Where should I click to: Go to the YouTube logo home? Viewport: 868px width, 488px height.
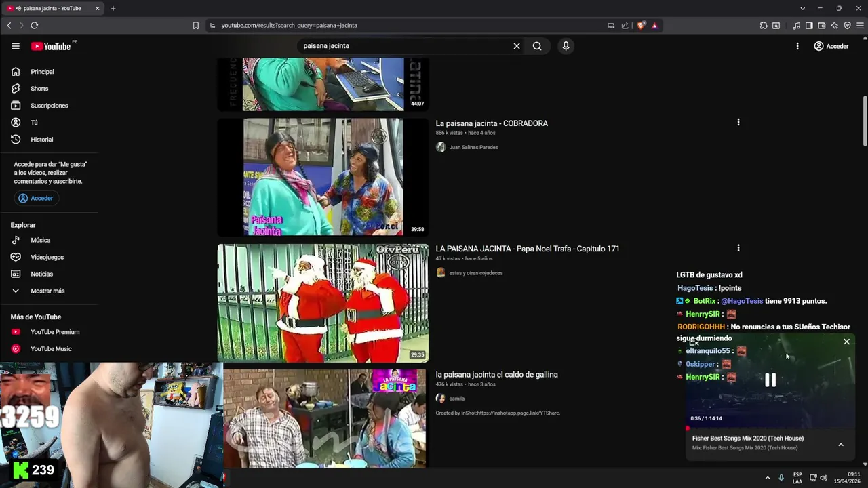pyautogui.click(x=51, y=46)
